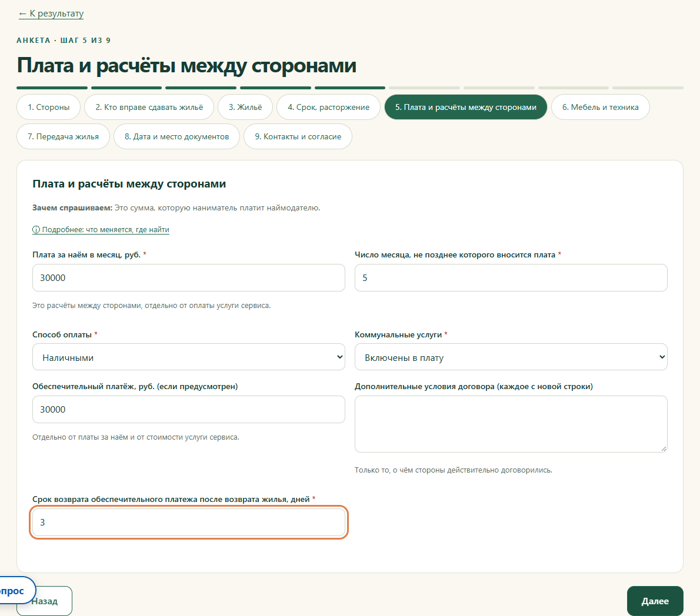The image size is (700, 616).
Task: Click 'Срок возврата обеспечительного платежа' days field
Action: tap(189, 523)
